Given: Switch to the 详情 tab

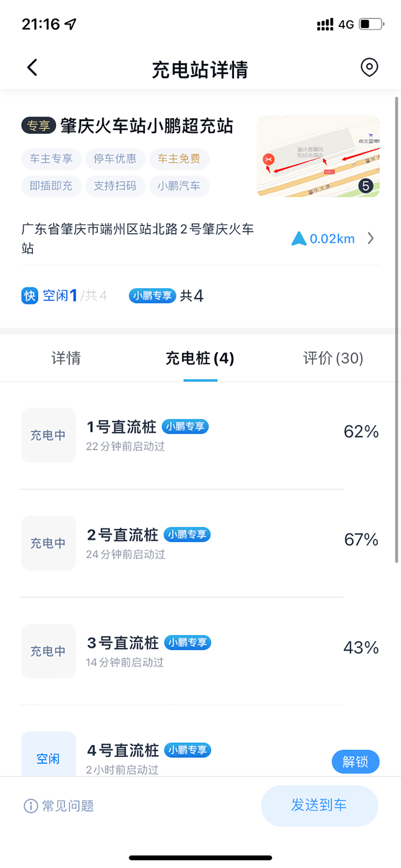Looking at the screenshot, I should coord(66,358).
